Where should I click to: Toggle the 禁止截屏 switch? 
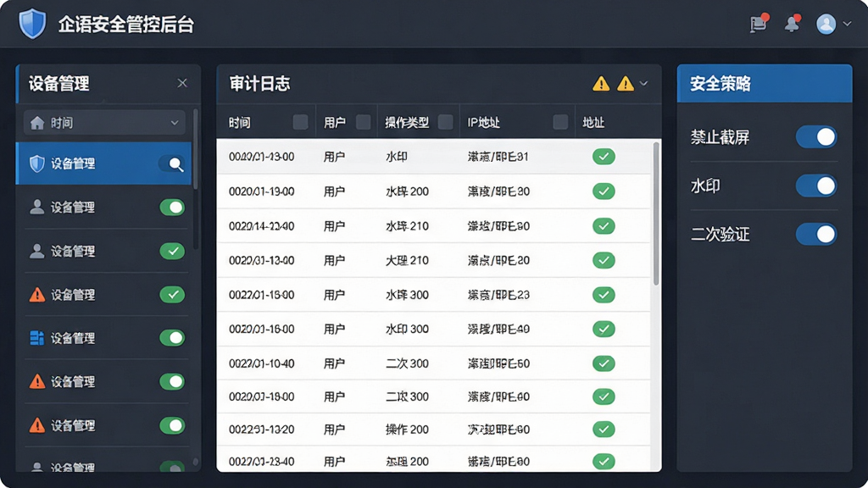816,136
